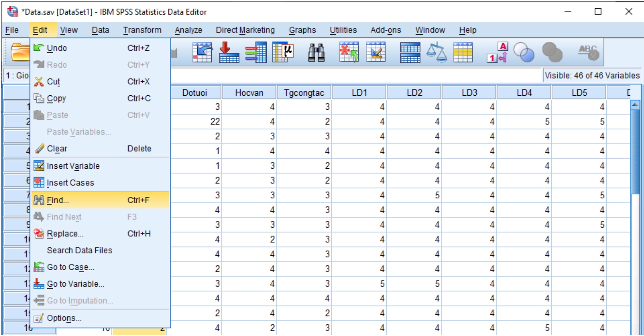Open the Analyze menu
Viewport: 644px width, 336px height.
(x=188, y=30)
